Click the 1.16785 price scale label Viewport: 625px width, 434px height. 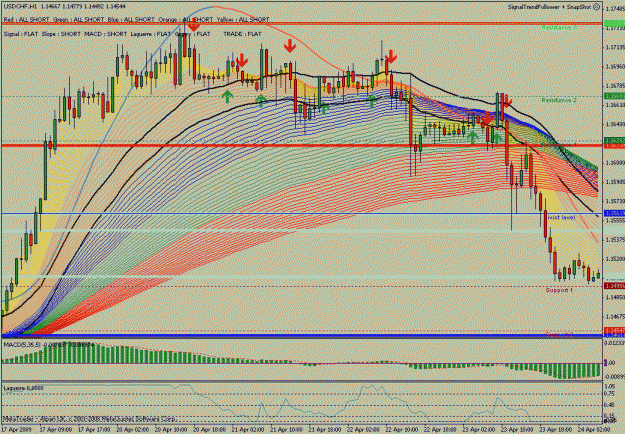tap(615, 86)
